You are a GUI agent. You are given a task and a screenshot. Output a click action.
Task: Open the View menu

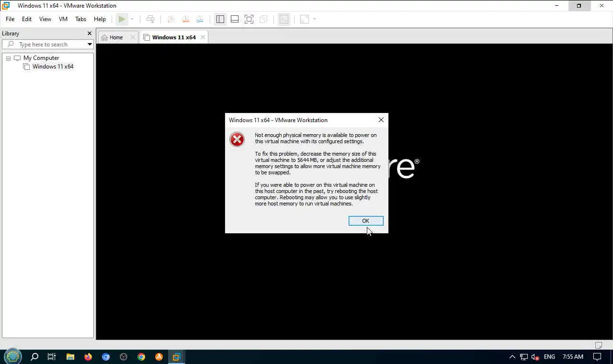pos(45,19)
